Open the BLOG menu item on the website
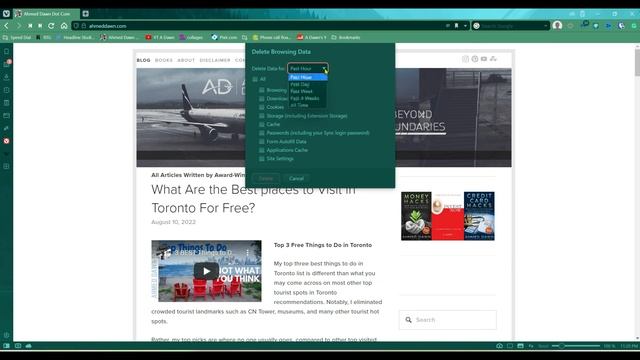The width and height of the screenshot is (640, 360). (x=143, y=60)
